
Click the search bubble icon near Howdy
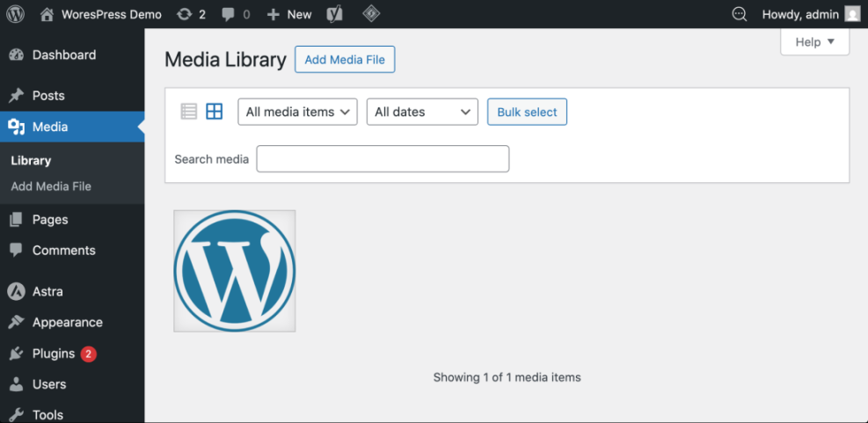point(739,14)
